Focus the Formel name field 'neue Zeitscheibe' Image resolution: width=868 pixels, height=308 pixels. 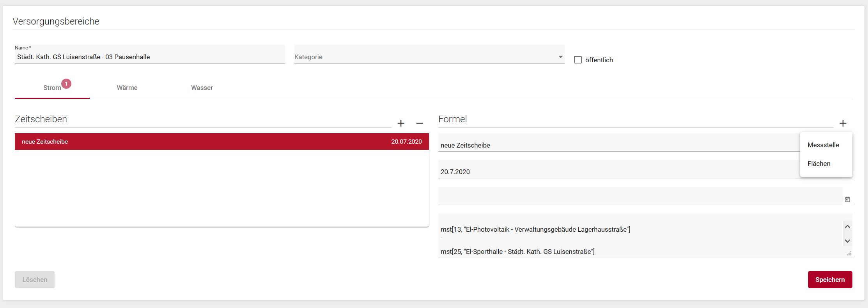(616, 145)
